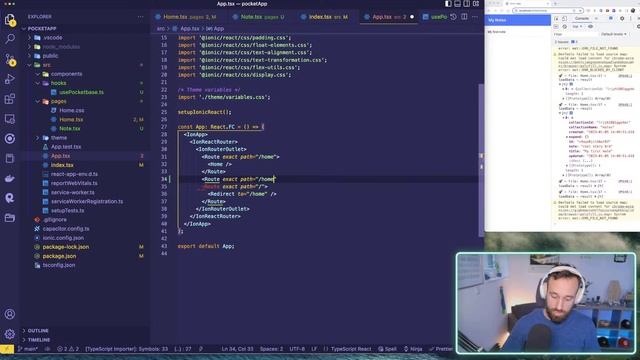Click Explorer panel more actions ellipsis
Screen dimensions: 640x360
(140, 17)
